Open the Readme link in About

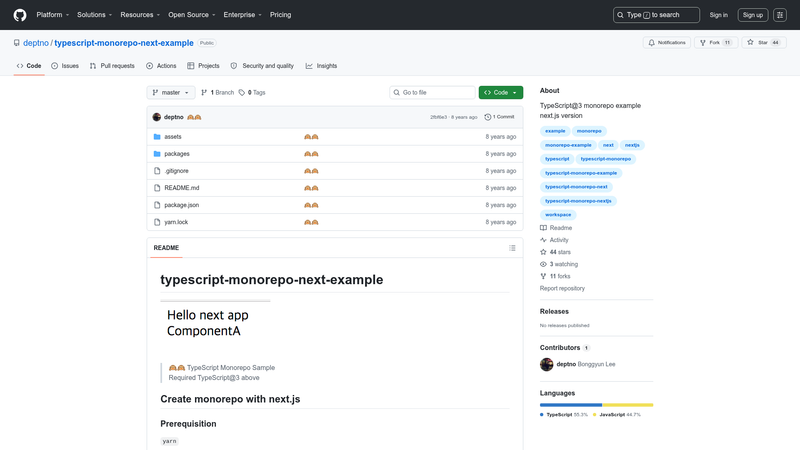[556, 228]
